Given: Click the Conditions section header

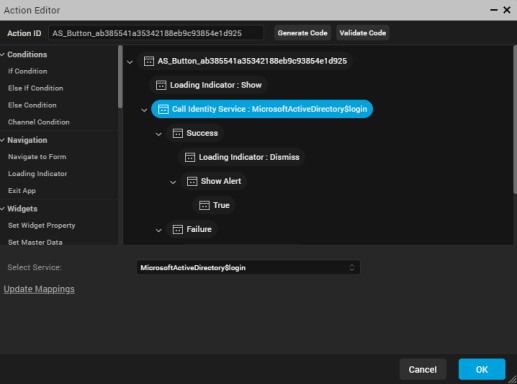Looking at the screenshot, I should (27, 54).
